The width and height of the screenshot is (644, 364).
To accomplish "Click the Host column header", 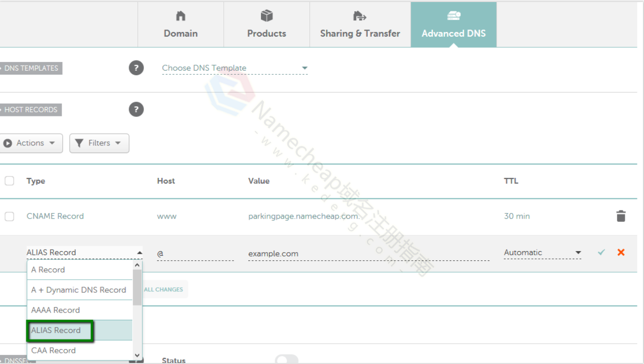I will (166, 181).
